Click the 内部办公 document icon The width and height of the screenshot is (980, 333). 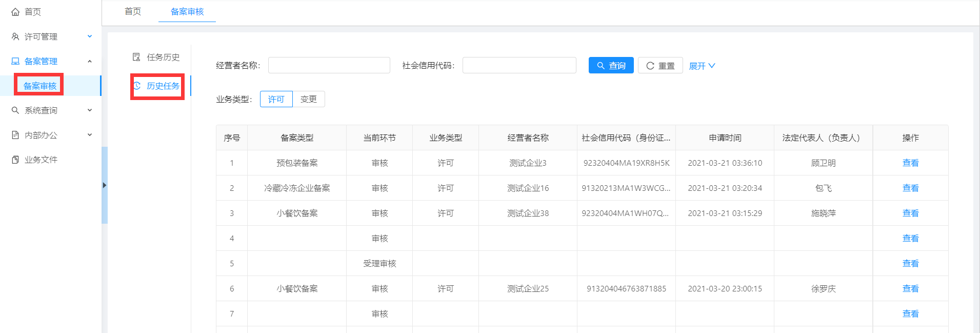(15, 135)
